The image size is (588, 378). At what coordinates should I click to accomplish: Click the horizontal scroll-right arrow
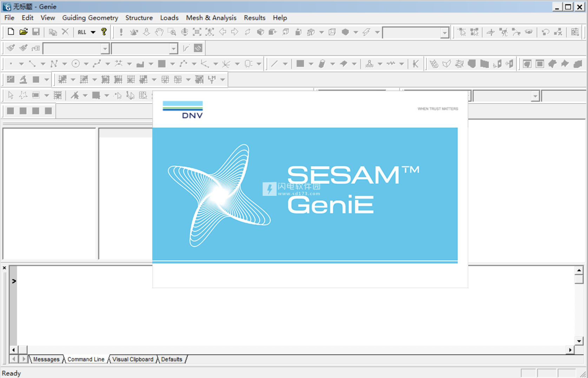coord(570,350)
